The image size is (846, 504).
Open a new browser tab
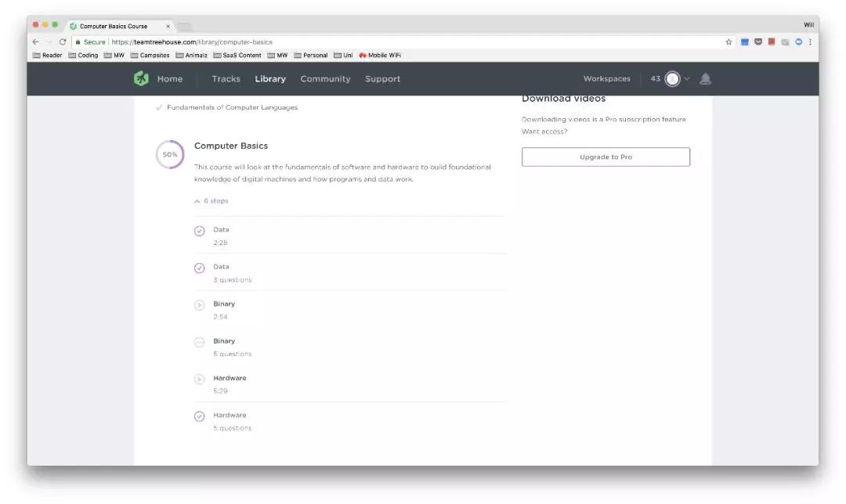[185, 27]
